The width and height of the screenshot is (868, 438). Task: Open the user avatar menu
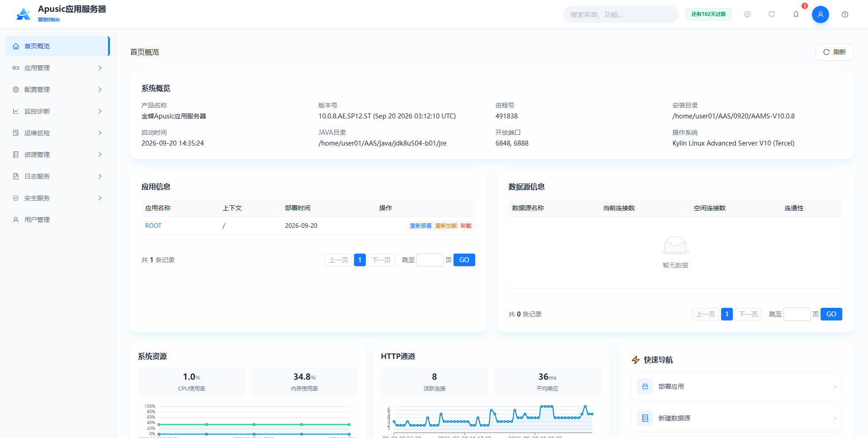pyautogui.click(x=821, y=14)
